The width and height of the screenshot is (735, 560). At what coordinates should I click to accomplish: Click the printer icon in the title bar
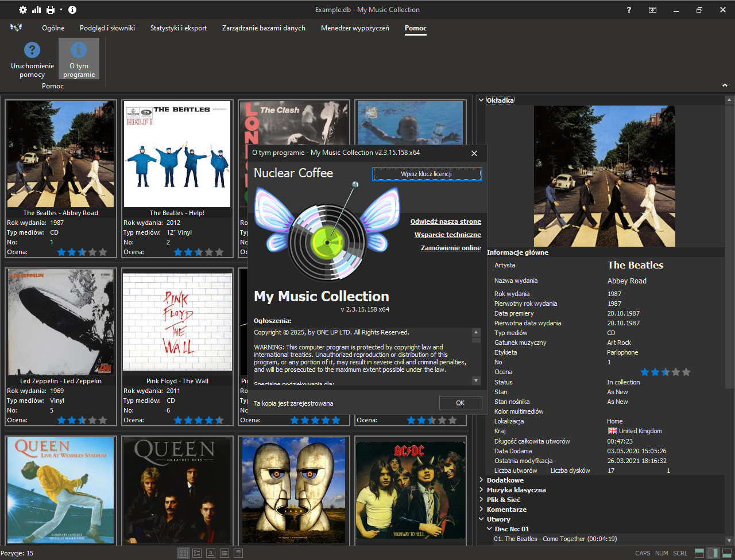pos(51,10)
